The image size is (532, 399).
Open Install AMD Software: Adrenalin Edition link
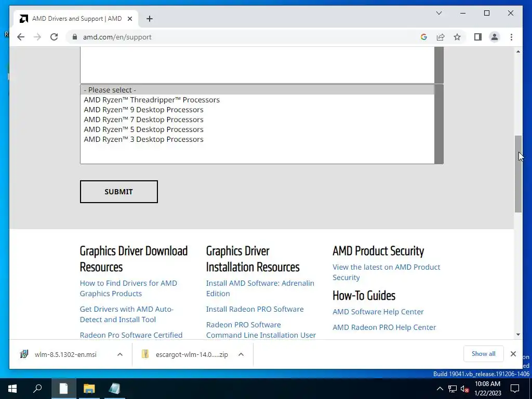pyautogui.click(x=260, y=288)
